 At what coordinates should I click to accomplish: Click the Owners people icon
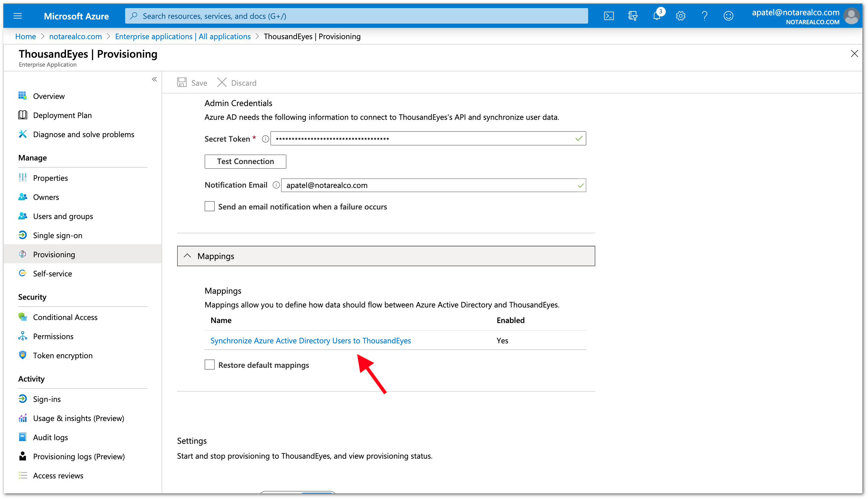click(23, 197)
